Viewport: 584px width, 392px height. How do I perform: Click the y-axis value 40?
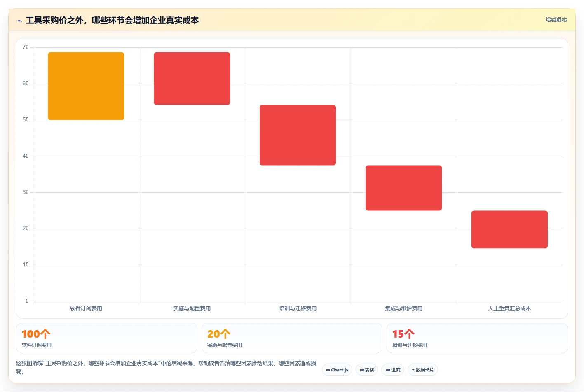click(26, 156)
